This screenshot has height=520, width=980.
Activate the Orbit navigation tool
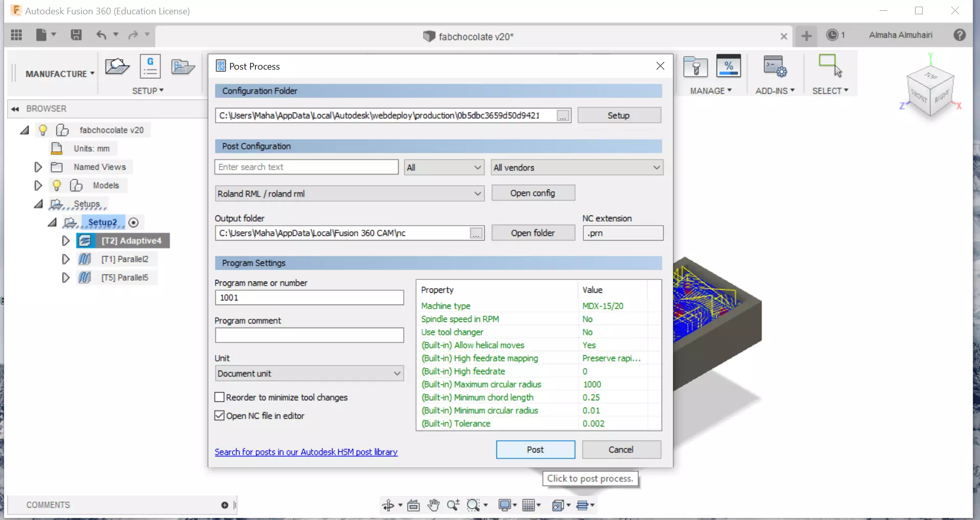388,506
